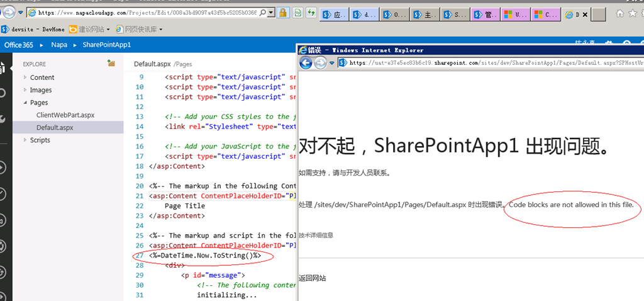Expand the Content folder
The height and width of the screenshot is (301, 644).
click(25, 77)
